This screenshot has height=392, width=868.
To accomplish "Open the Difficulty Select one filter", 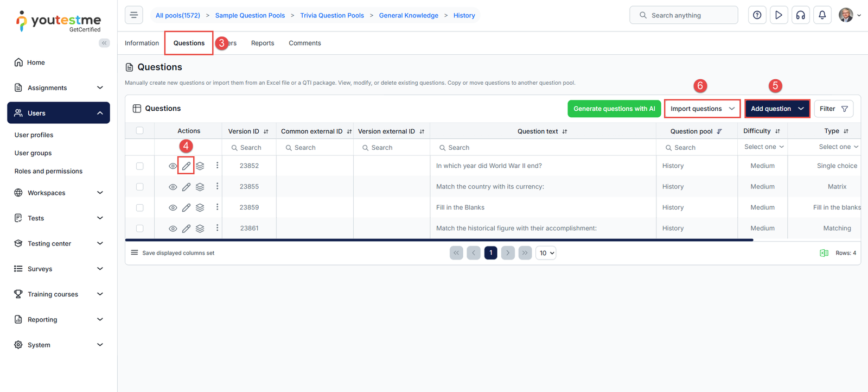I will click(x=763, y=147).
